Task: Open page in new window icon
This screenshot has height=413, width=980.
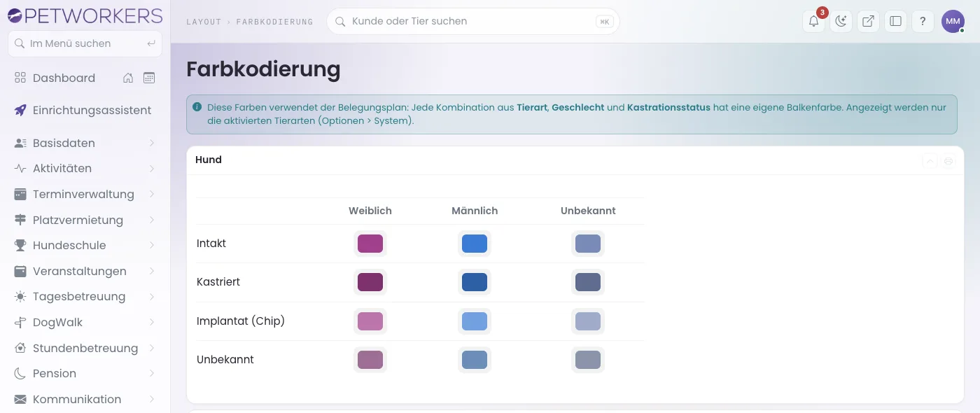Action: [x=868, y=21]
